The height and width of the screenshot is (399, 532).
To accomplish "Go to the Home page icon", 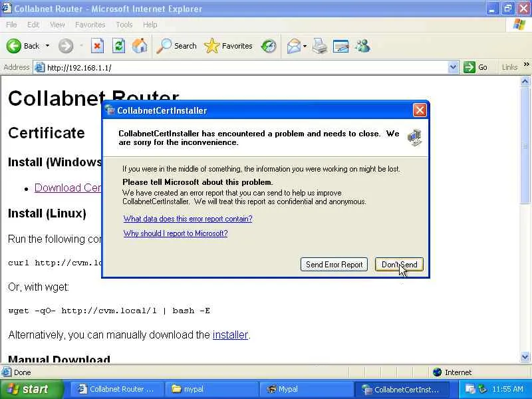I will click(x=140, y=46).
